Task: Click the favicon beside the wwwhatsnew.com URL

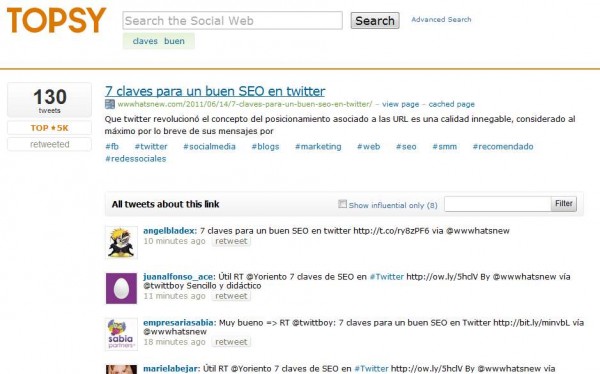Action: 110,104
